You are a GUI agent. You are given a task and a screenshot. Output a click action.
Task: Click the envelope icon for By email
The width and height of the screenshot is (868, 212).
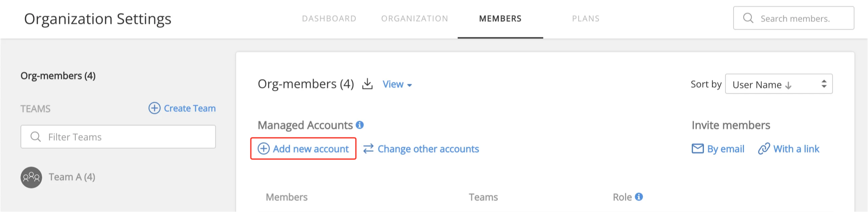pyautogui.click(x=697, y=149)
